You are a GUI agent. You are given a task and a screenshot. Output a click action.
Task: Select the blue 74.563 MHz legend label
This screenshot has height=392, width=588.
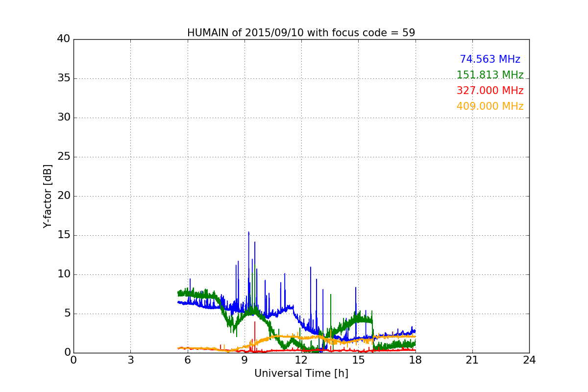pos(490,59)
